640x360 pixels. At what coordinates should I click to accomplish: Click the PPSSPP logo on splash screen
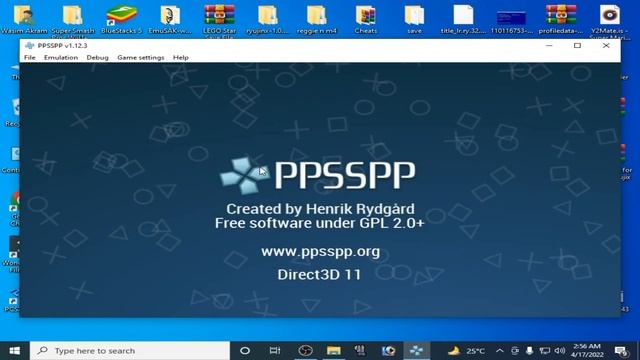pyautogui.click(x=318, y=176)
